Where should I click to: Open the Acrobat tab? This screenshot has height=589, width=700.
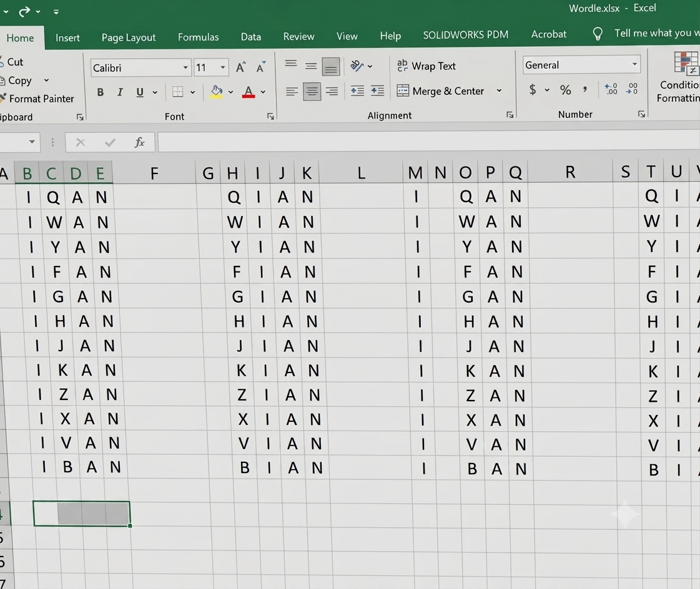[x=549, y=34]
